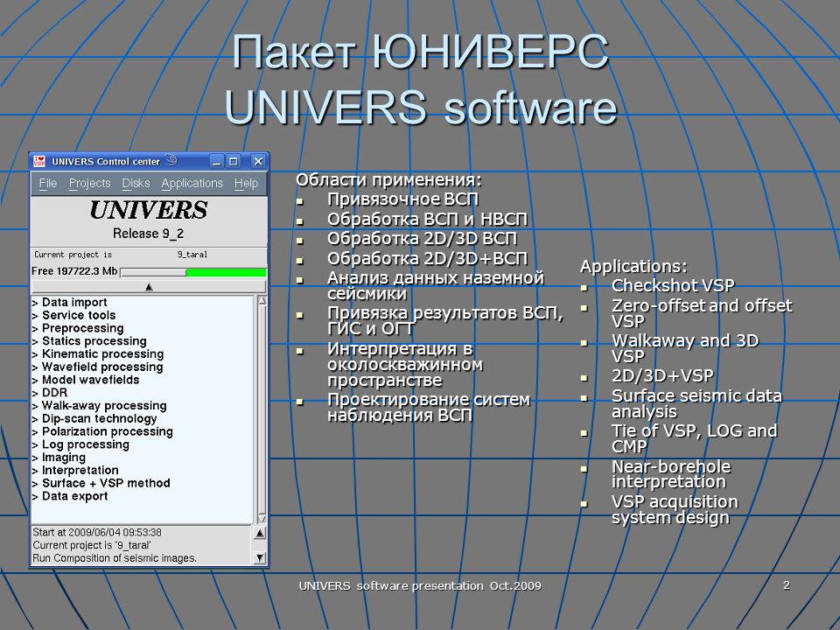The width and height of the screenshot is (840, 630).
Task: Click the swirl icon in the title bar
Action: (171, 159)
